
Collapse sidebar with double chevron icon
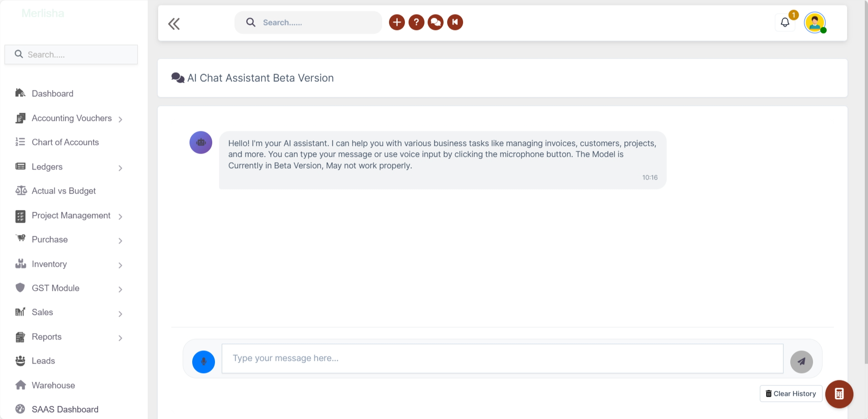click(x=174, y=24)
